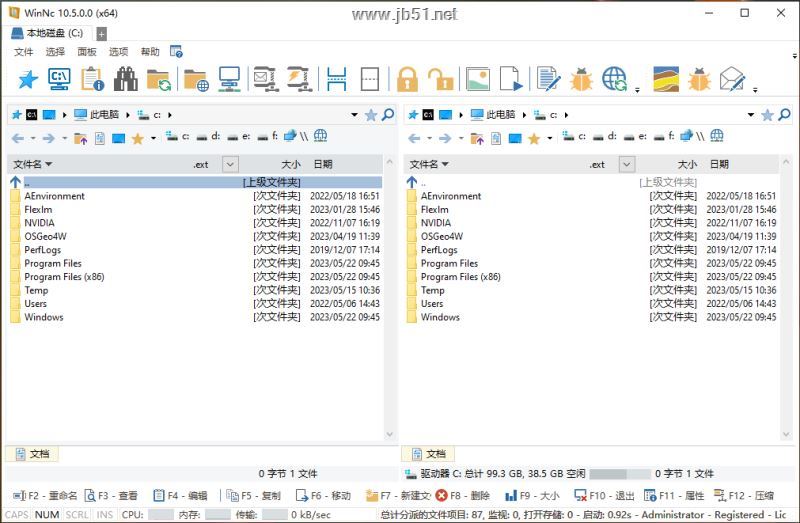This screenshot has height=523, width=800.
Task: Open the left panel favorites star dropdown arrow
Action: 153,138
